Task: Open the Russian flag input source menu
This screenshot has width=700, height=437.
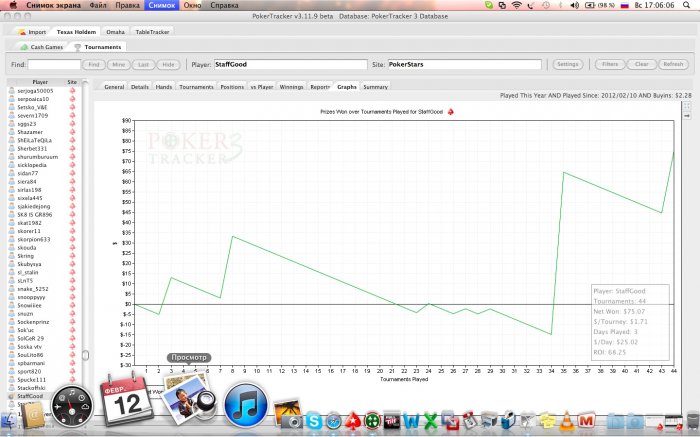Action: [x=625, y=5]
